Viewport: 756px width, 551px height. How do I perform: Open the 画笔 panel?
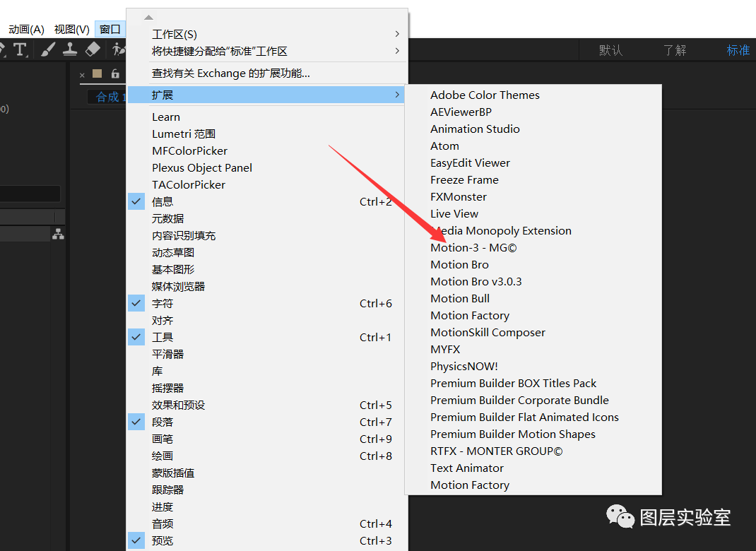pyautogui.click(x=266, y=439)
